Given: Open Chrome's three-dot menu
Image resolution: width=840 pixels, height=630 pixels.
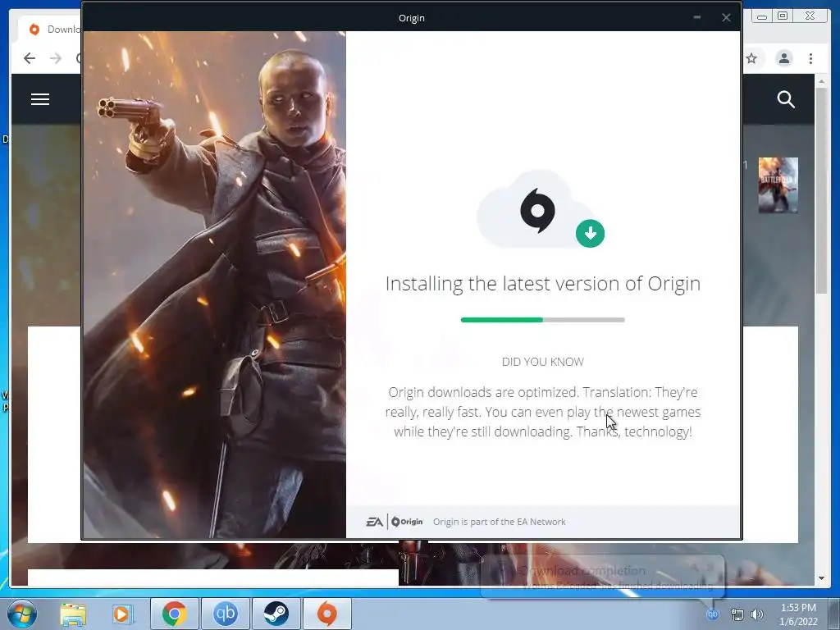Looking at the screenshot, I should coord(810,58).
